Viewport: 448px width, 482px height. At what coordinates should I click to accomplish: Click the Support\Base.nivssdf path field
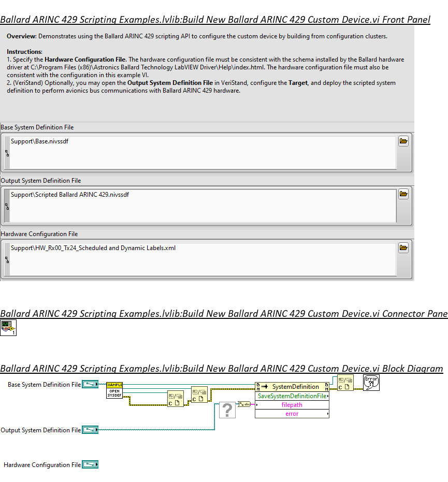point(203,153)
